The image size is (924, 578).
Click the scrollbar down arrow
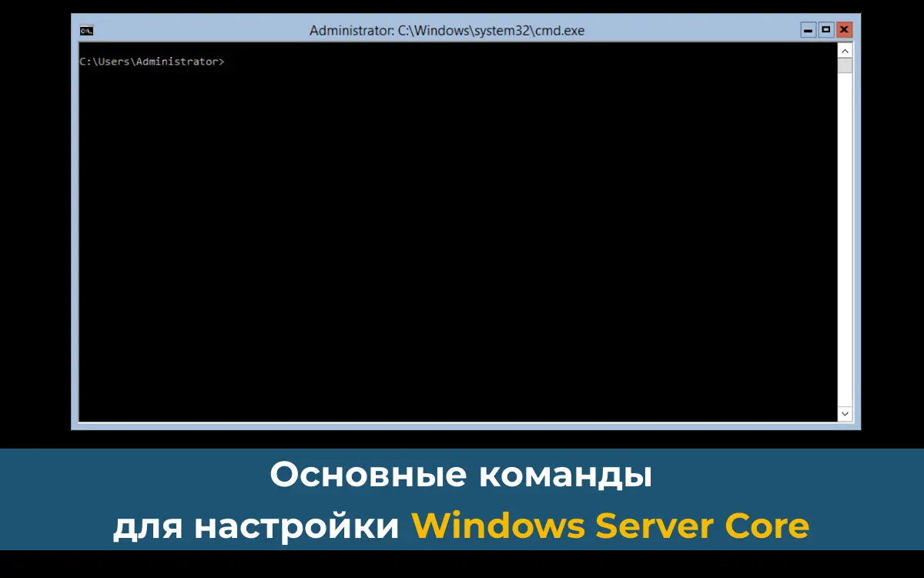845,415
